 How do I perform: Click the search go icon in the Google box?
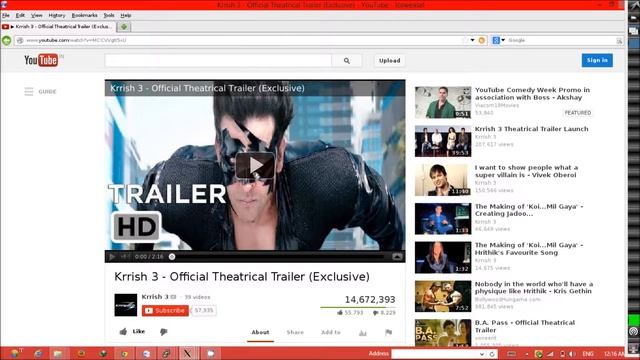[619, 40]
